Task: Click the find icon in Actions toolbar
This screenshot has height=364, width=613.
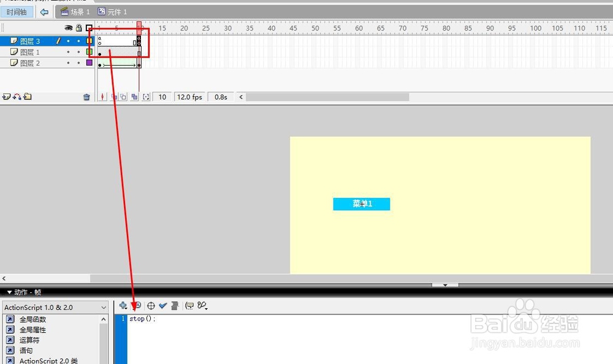Action: 137,305
